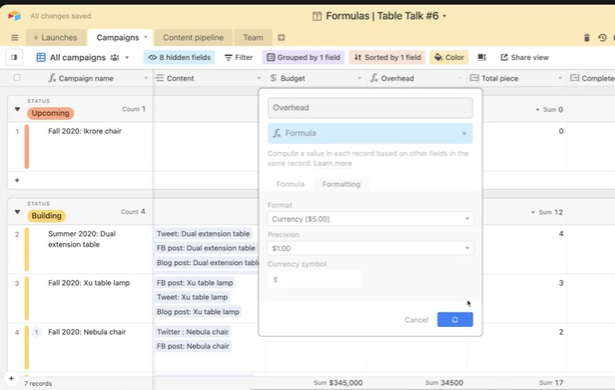
Task: Edit the Overhead field name input
Action: (x=370, y=108)
